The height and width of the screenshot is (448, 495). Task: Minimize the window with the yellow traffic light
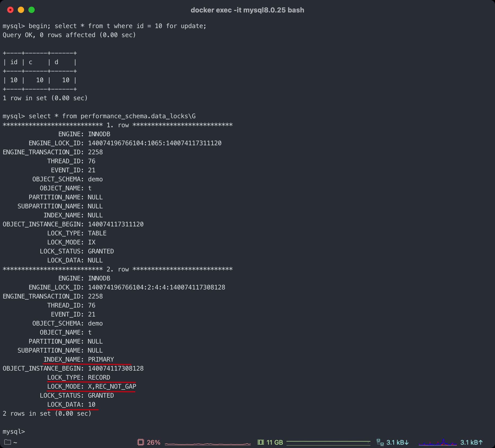tap(21, 10)
